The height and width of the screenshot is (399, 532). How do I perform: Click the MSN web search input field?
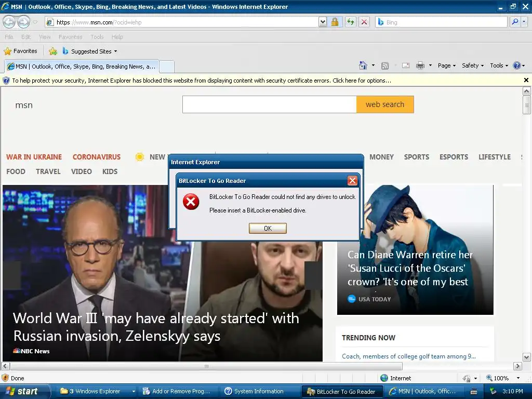pyautogui.click(x=270, y=104)
